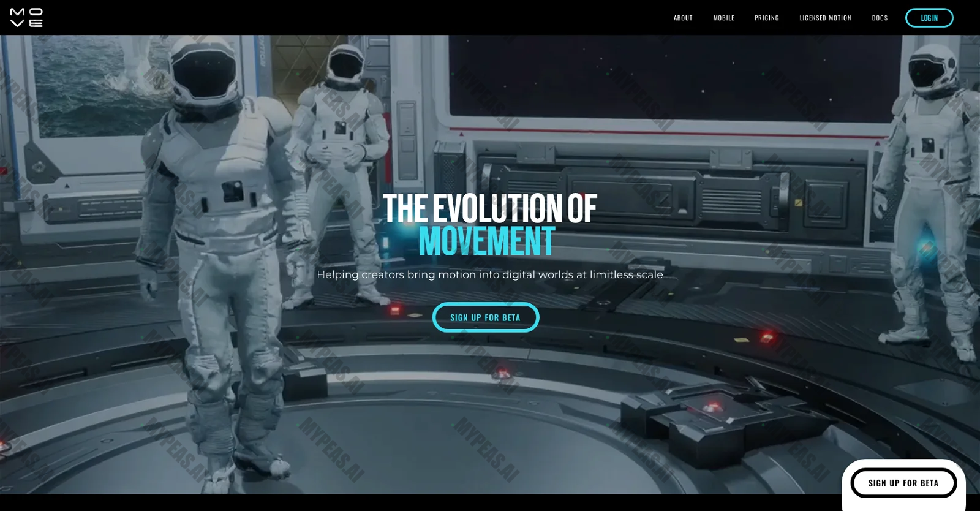
Task: Navigate to Licensed Motion
Action: (825, 18)
